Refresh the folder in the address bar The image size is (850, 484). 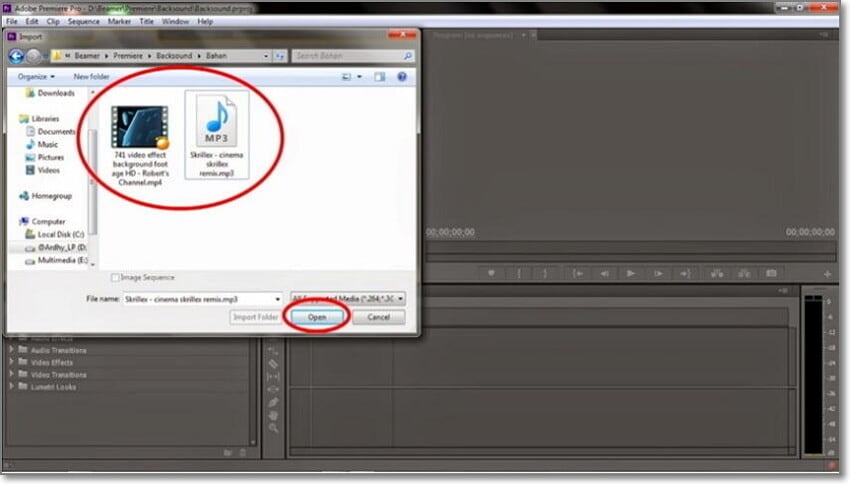[x=280, y=56]
